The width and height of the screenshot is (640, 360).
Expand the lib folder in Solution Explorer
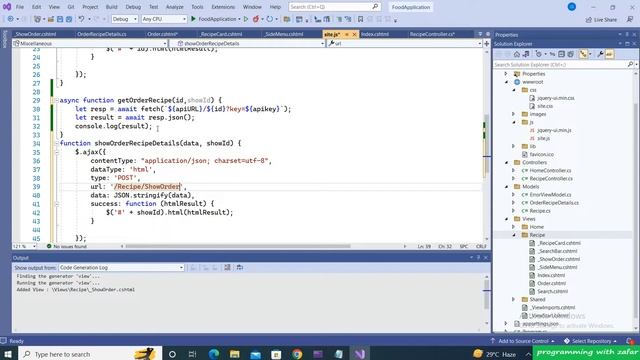click(x=514, y=146)
